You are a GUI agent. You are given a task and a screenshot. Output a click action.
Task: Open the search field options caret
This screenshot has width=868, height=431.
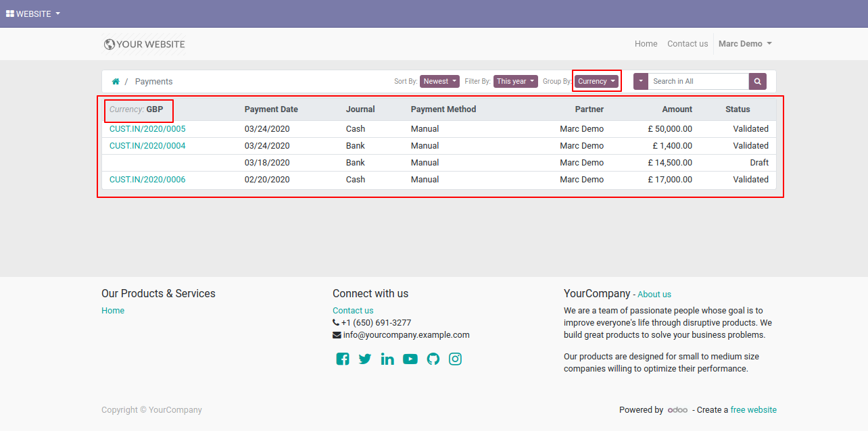pos(641,81)
